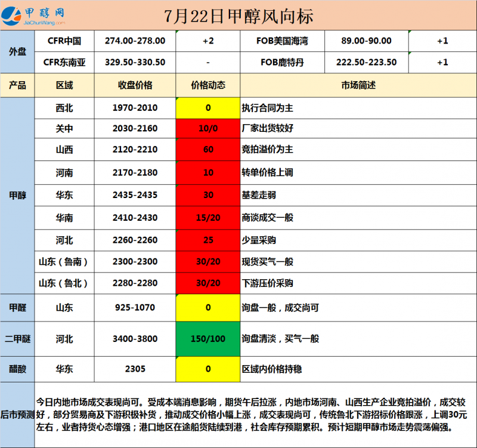Click the text 转单价格上调

(267, 172)
